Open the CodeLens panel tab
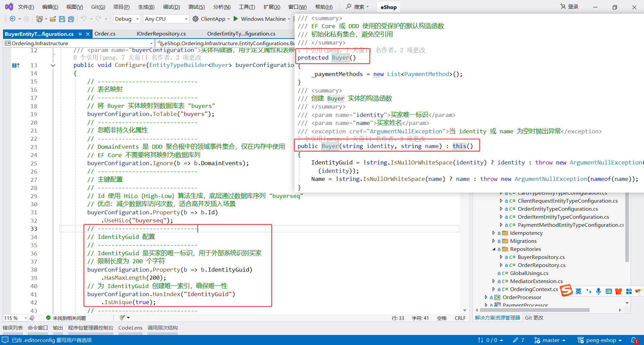This screenshot has height=345, width=644. pos(130,328)
